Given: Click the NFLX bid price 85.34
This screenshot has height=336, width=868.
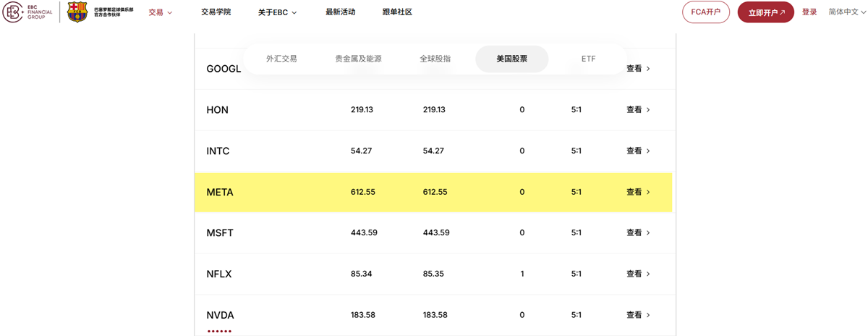Looking at the screenshot, I should 362,274.
